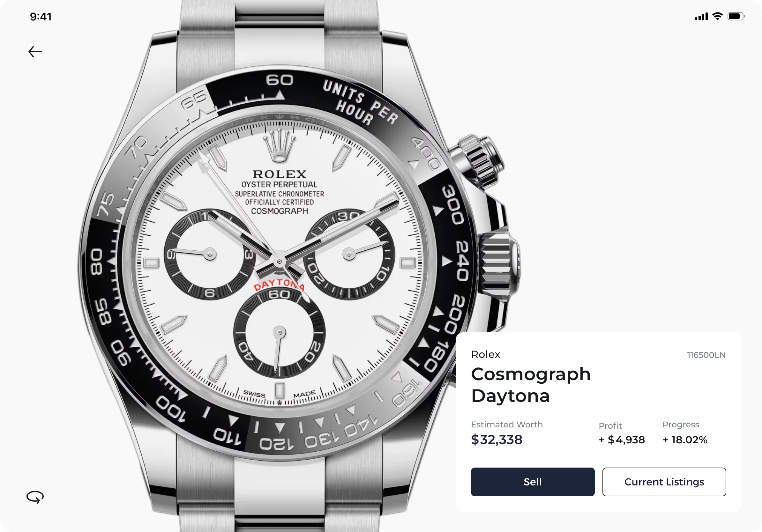Image resolution: width=762 pixels, height=532 pixels.
Task: Tap the Wi-Fi status icon
Action: coord(718,16)
